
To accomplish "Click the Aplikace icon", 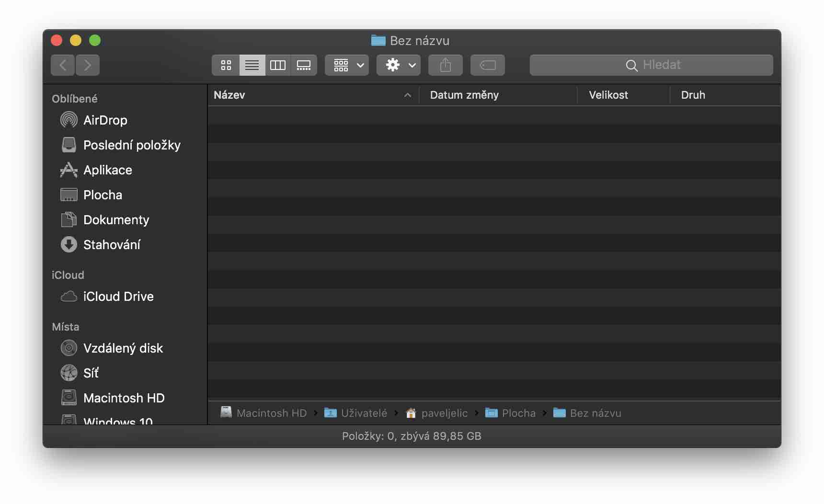I will tap(69, 170).
